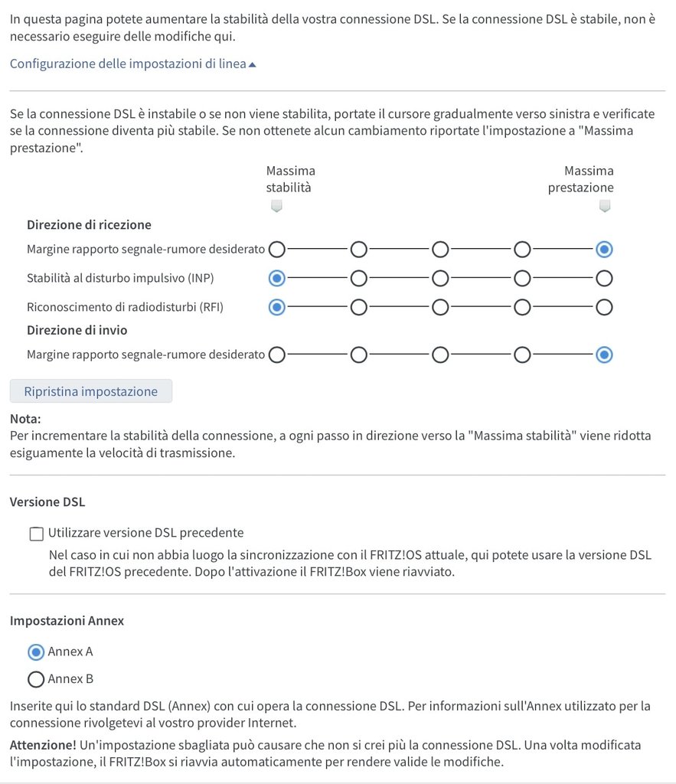
Task: Click the Massima prestazione marker icon
Action: point(605,206)
